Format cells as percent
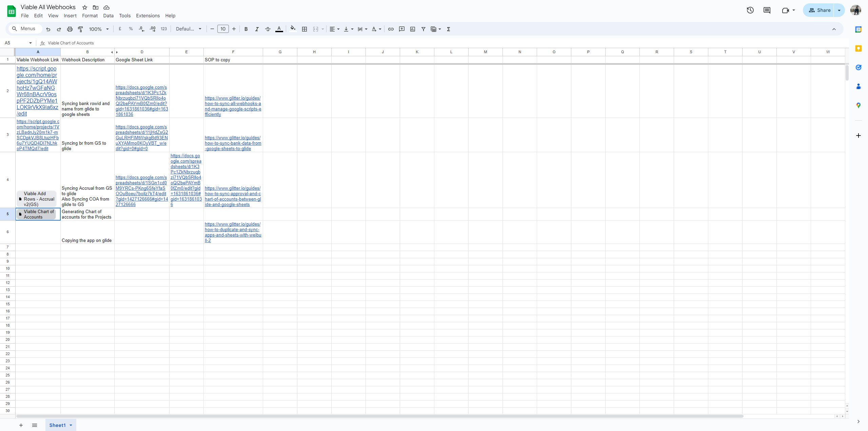 pos(131,29)
